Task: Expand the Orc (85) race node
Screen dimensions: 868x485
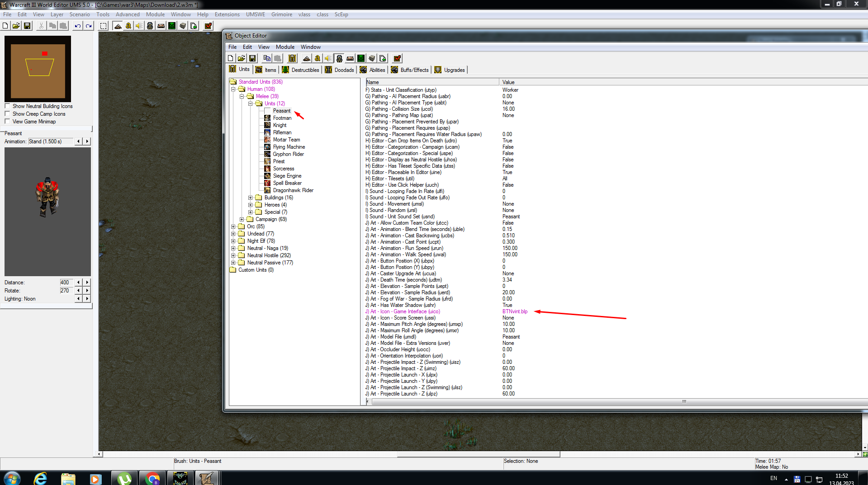Action: (x=233, y=226)
